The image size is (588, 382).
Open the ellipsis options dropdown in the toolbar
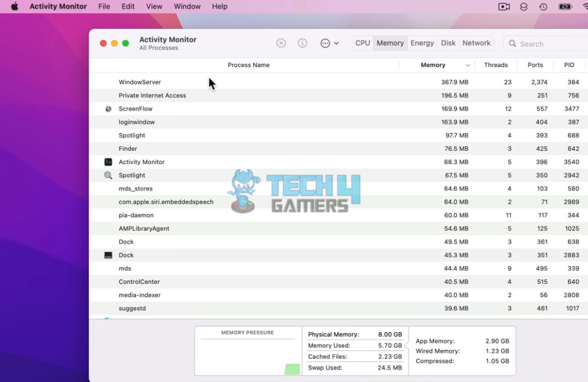[324, 42]
